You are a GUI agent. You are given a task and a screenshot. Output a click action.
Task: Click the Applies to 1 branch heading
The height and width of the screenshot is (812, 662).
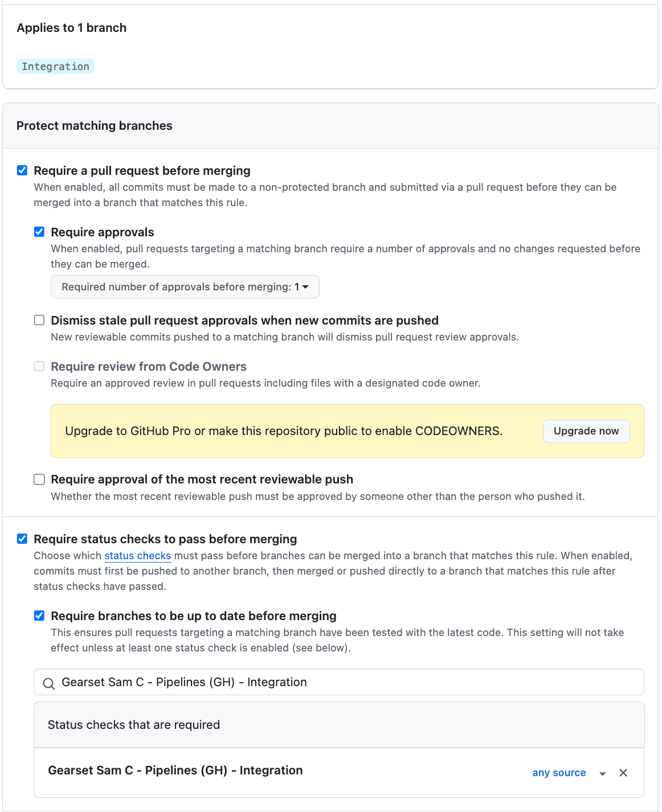72,28
